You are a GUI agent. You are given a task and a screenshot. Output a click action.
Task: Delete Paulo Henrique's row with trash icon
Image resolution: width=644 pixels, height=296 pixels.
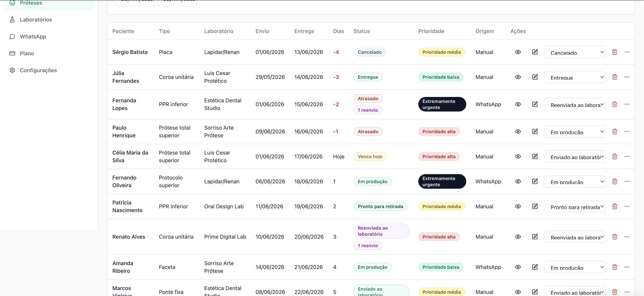615,132
